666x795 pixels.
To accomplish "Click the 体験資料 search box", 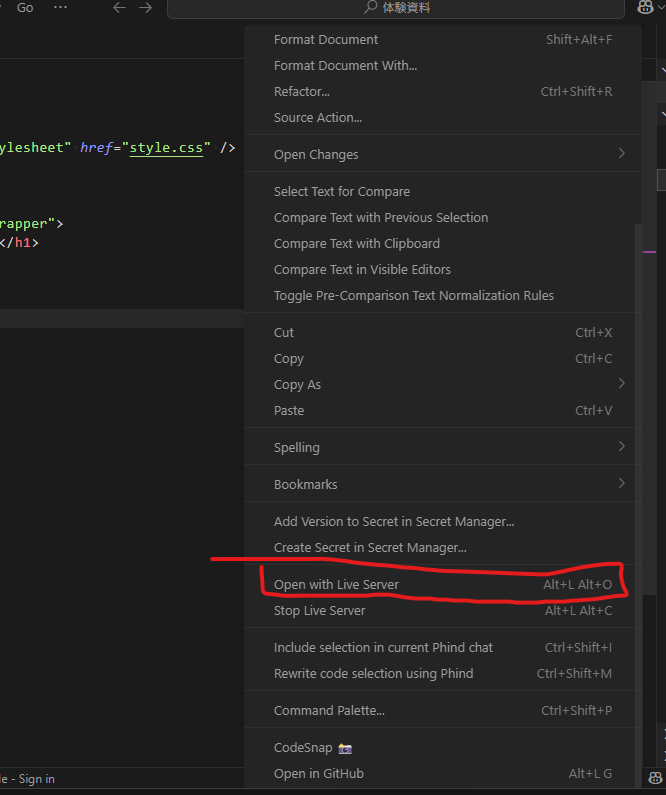I will click(396, 8).
